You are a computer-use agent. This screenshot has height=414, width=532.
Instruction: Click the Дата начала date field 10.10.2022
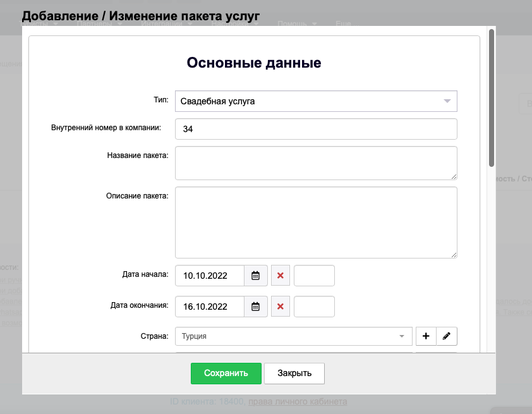[x=210, y=276]
